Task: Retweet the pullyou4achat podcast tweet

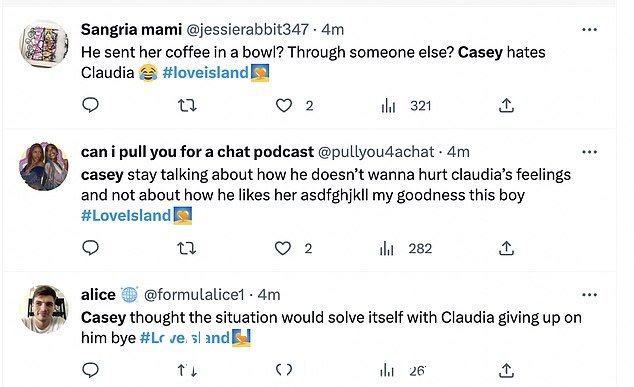Action: click(x=187, y=248)
